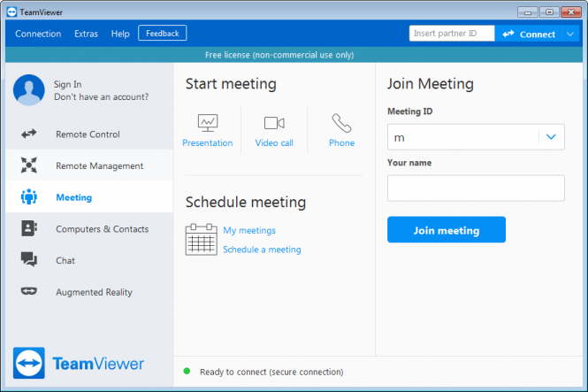Click the Phone handset icon

click(x=341, y=123)
